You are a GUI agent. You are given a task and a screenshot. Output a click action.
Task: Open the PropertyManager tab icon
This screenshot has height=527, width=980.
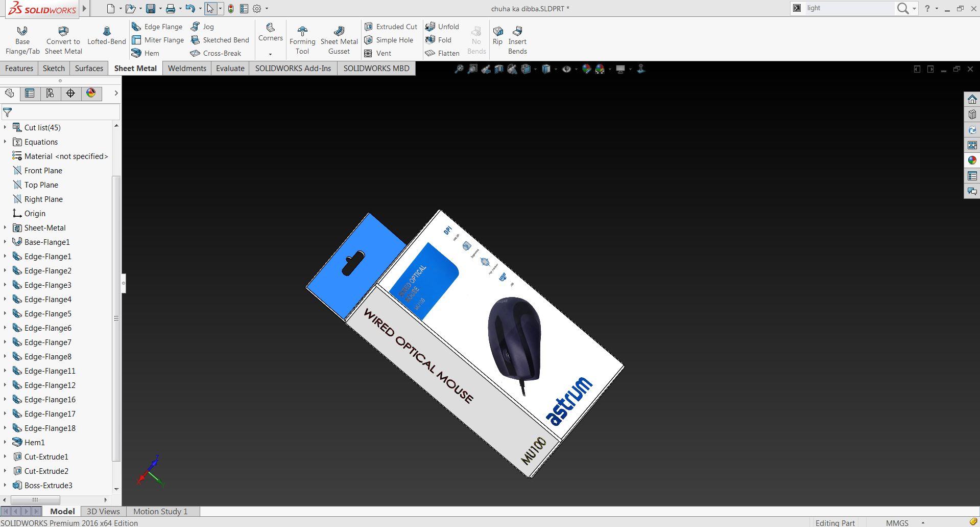click(x=30, y=93)
